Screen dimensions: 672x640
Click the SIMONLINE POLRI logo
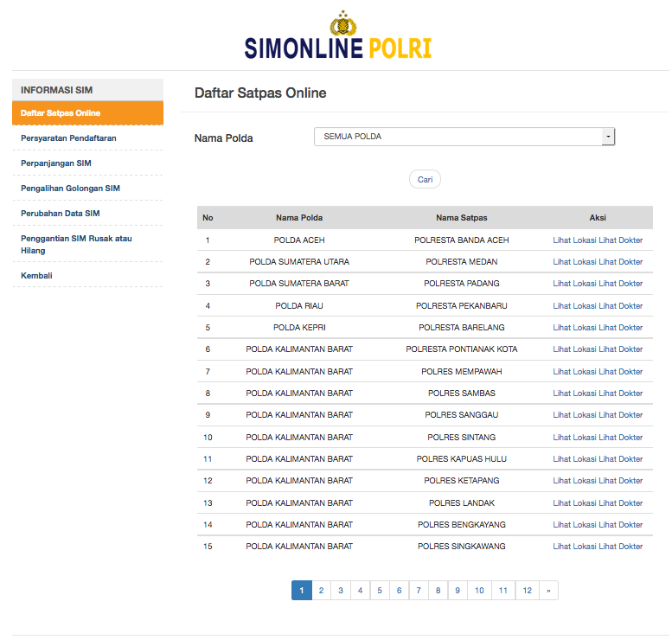pos(337,35)
